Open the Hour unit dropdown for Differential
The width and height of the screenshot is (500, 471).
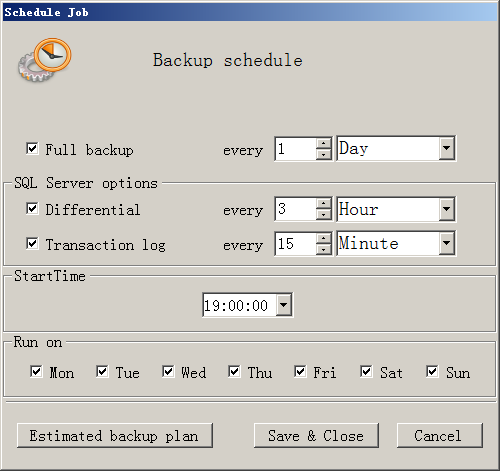click(x=446, y=209)
